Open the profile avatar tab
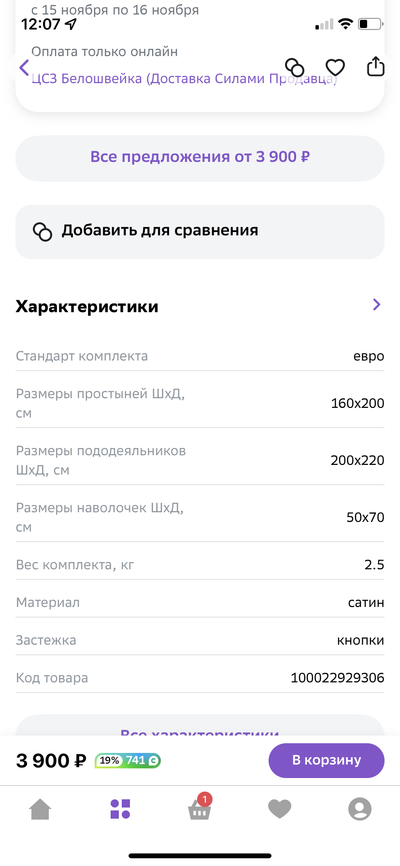400x866 pixels. pyautogui.click(x=360, y=810)
